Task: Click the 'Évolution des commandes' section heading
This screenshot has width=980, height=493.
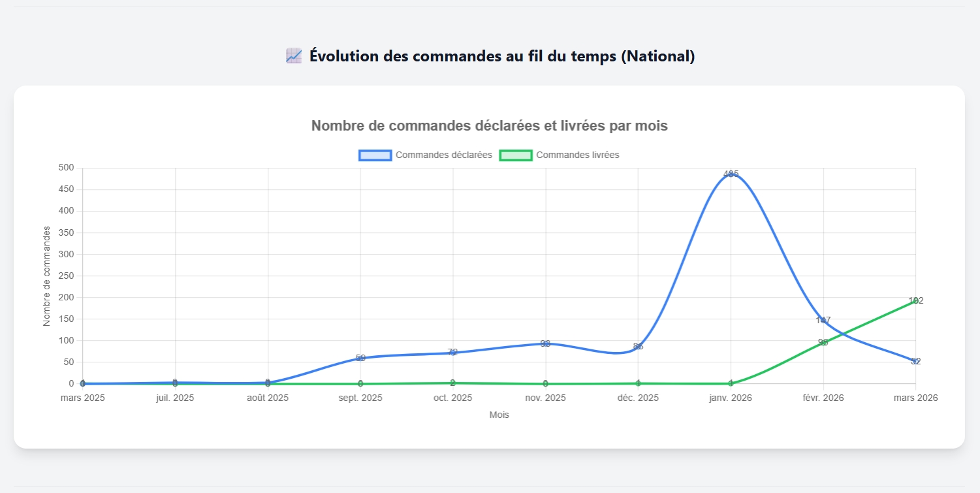Action: coord(501,56)
